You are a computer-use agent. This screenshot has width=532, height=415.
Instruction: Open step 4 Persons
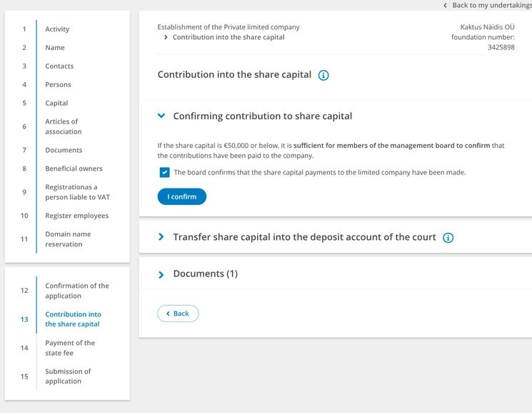pyautogui.click(x=58, y=84)
